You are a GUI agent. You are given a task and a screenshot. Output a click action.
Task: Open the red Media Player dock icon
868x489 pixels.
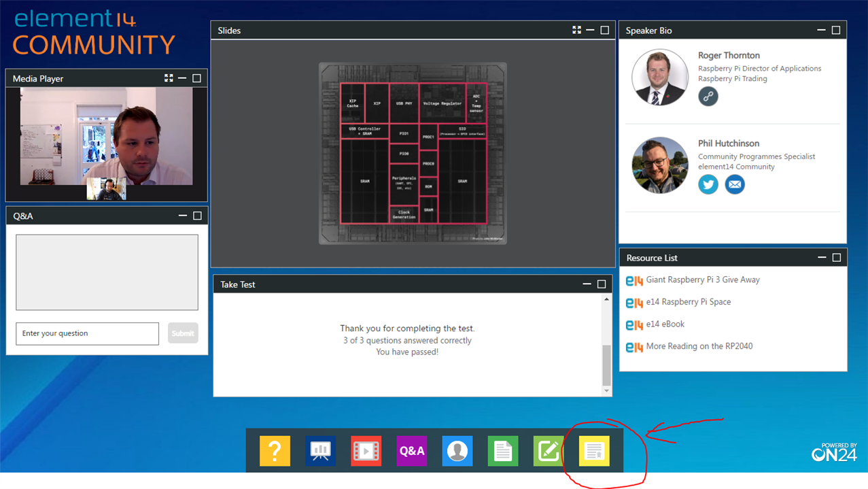pyautogui.click(x=366, y=451)
